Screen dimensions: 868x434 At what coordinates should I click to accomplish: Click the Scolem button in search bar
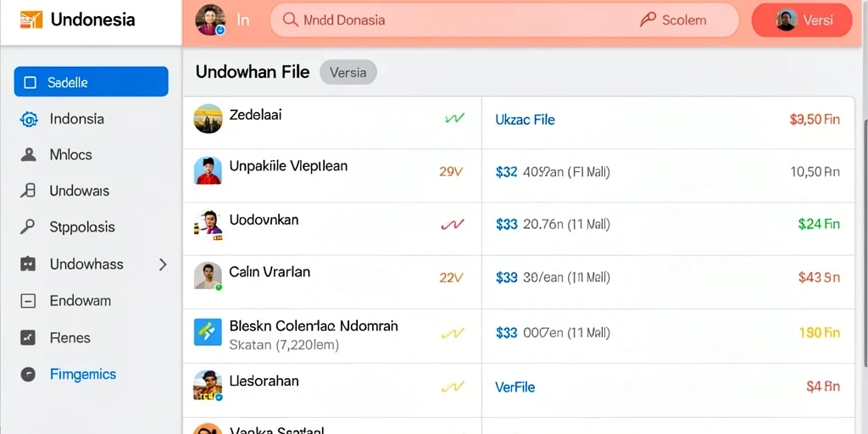673,20
